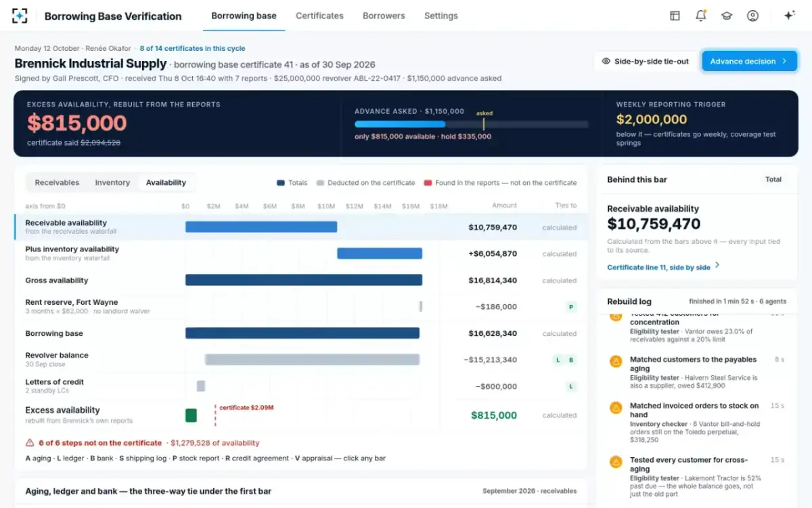The image size is (812, 508).
Task: Open 8 of 14 certificates in this cycle link
Action: coord(192,49)
